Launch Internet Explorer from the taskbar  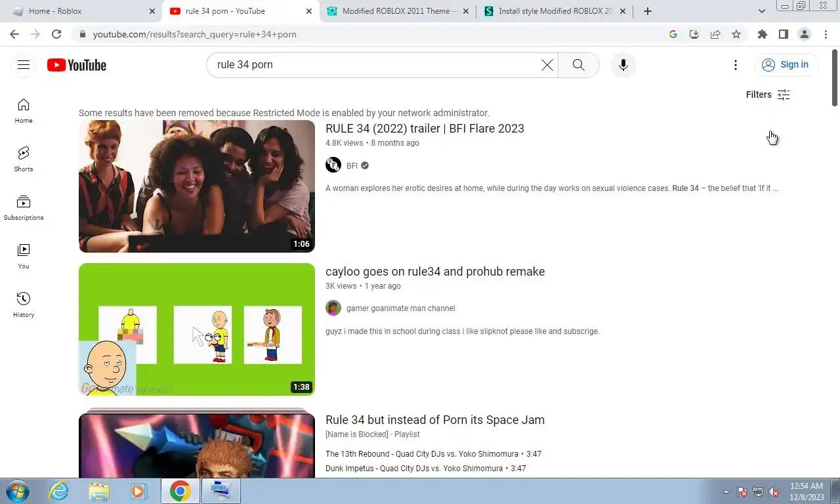59,491
